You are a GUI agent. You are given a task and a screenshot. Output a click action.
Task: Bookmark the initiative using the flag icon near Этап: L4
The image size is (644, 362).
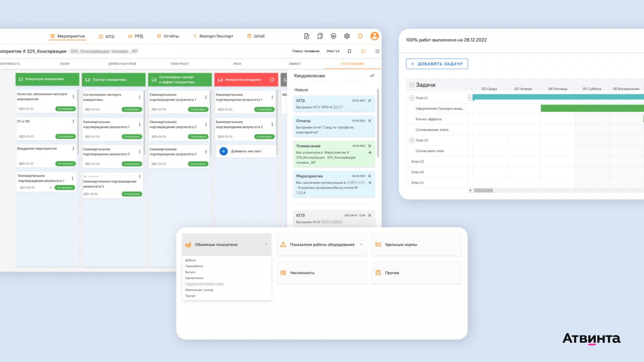click(349, 51)
